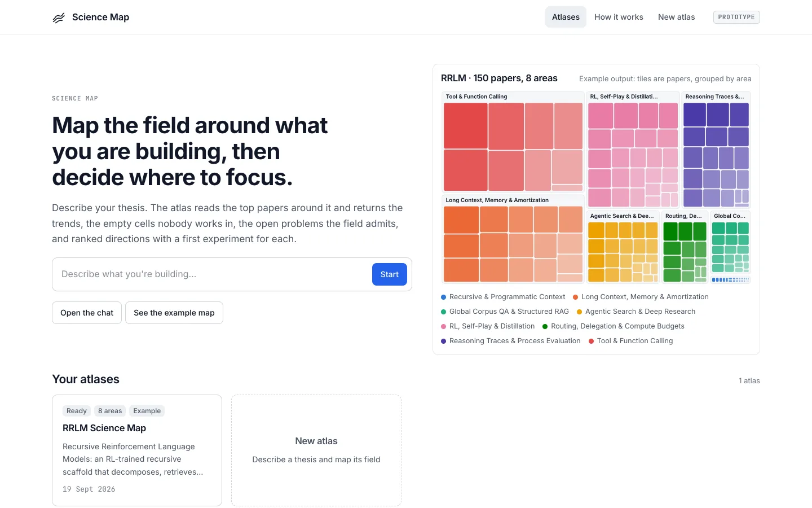Open the Atlases tab
812x508 pixels.
(566, 17)
